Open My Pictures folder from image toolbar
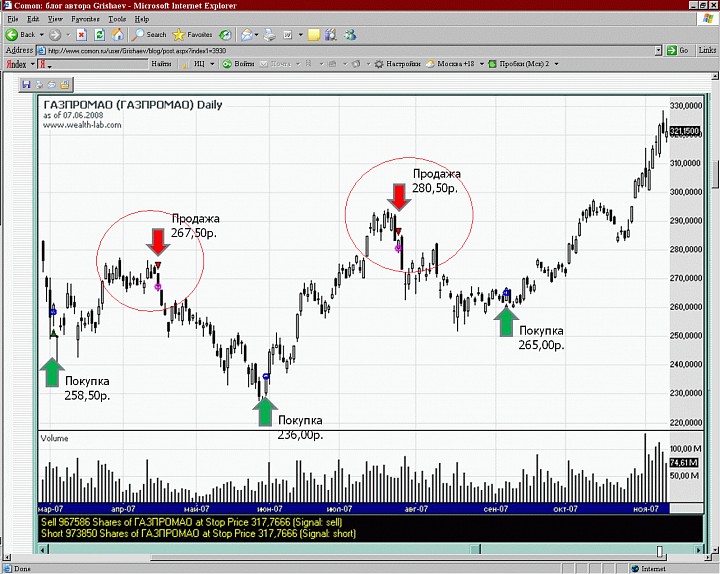 click(65, 84)
